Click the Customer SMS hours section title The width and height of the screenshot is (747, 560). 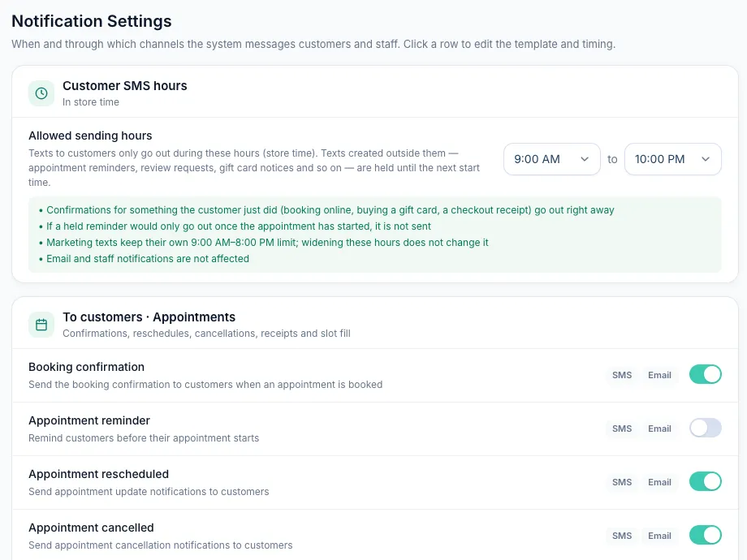coord(125,86)
